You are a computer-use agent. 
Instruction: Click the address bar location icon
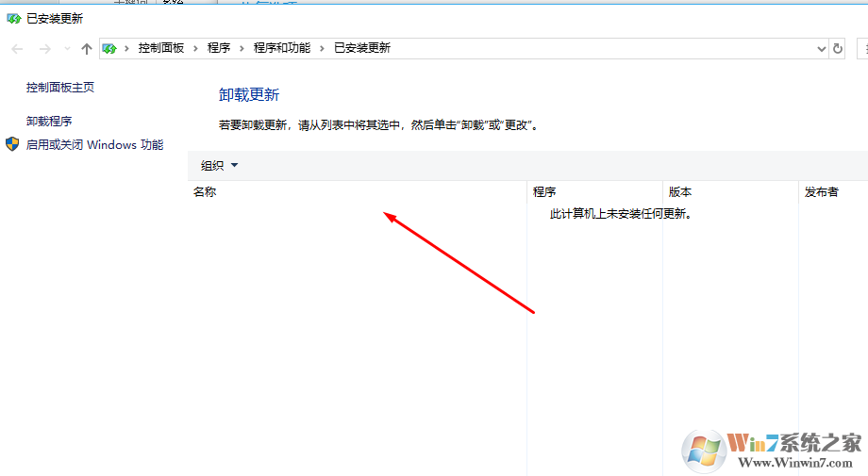click(109, 49)
